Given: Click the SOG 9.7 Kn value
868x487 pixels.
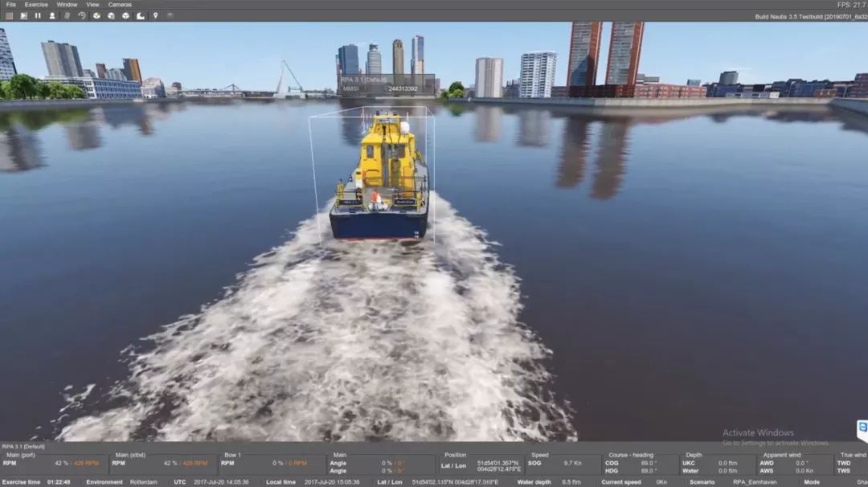Looking at the screenshot, I should tap(573, 463).
